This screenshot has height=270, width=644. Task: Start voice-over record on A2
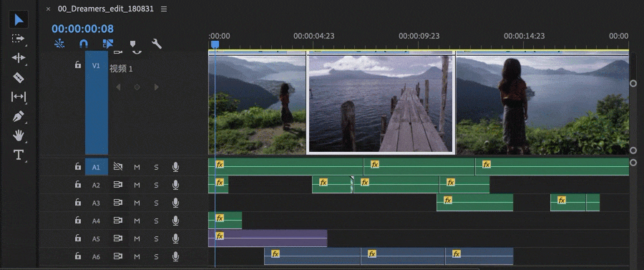pos(175,185)
